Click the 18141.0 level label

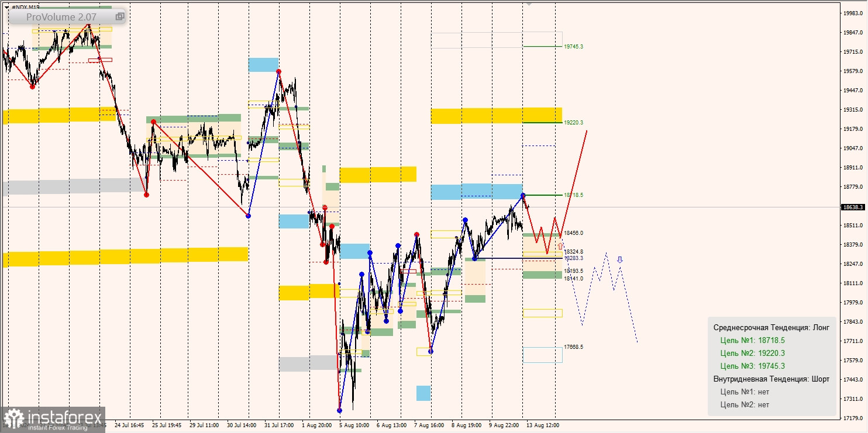point(573,279)
